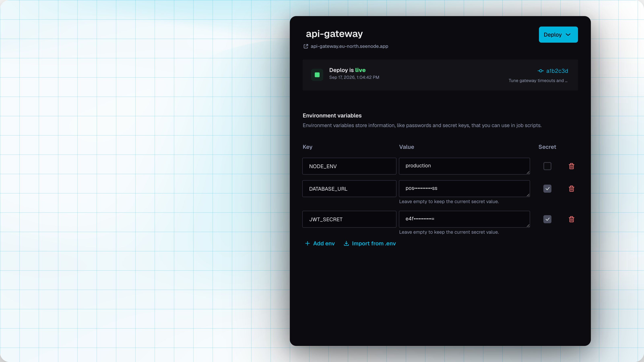Image resolution: width=644 pixels, height=362 pixels.
Task: Click the commit icon next to a1b2c3d
Action: point(541,71)
